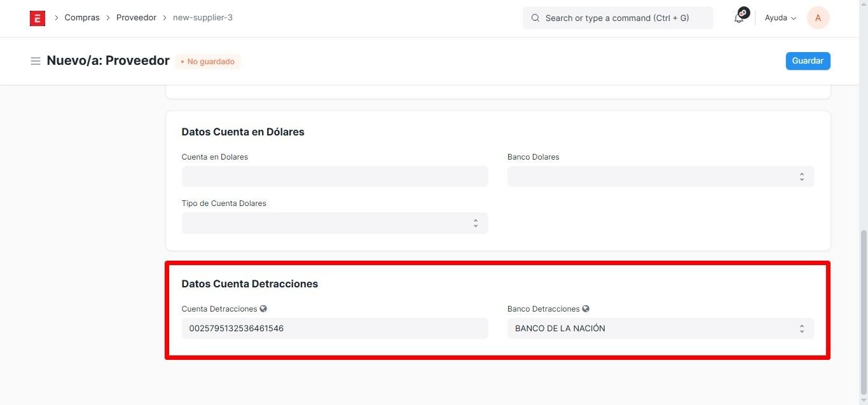Open the notifications bell
The image size is (868, 405).
coord(739,18)
